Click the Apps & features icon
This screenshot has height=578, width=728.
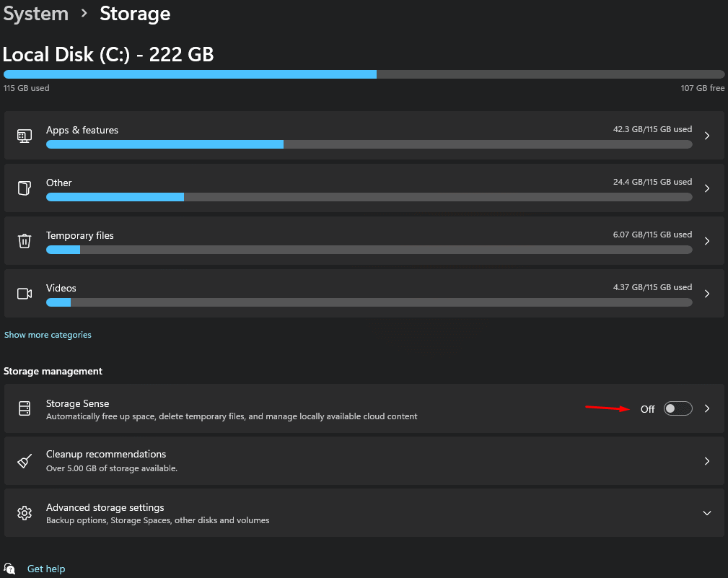coord(25,136)
